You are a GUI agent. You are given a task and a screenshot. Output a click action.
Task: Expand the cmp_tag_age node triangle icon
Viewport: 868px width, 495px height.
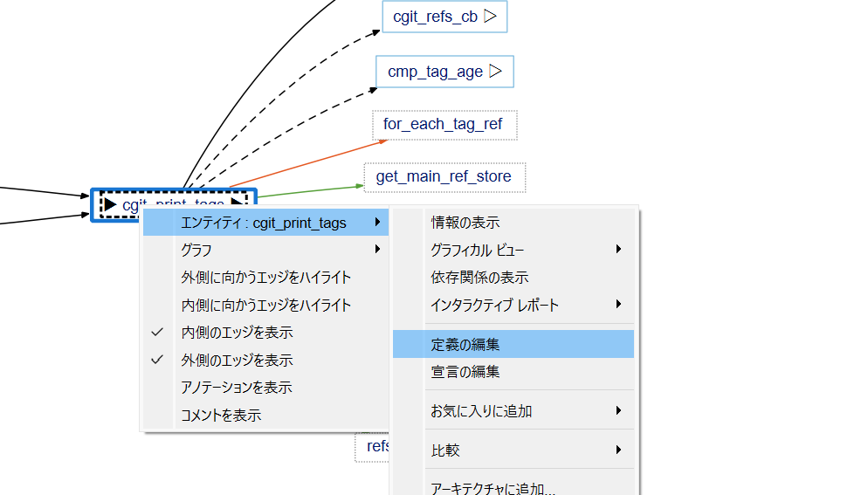pos(495,72)
